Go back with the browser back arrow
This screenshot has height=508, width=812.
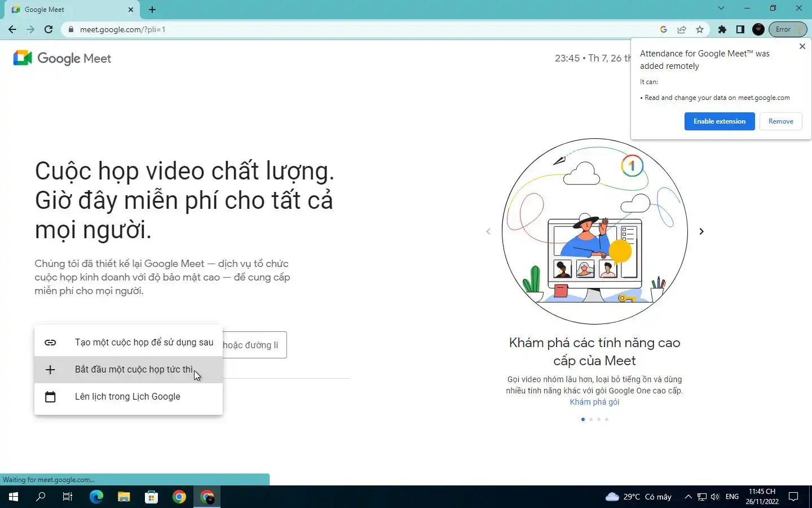12,29
